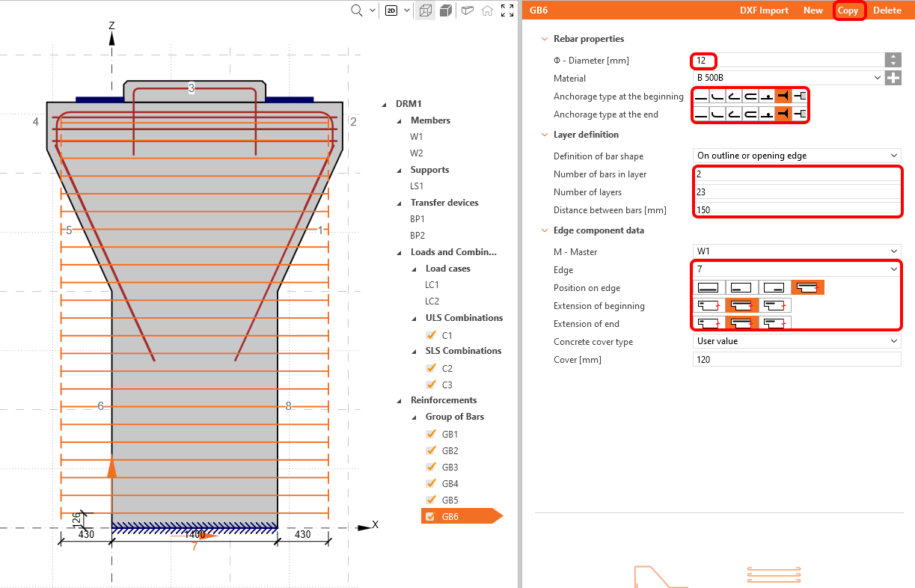Select the solid cube view icon
Screen dimensions: 915x588
[x=446, y=10]
